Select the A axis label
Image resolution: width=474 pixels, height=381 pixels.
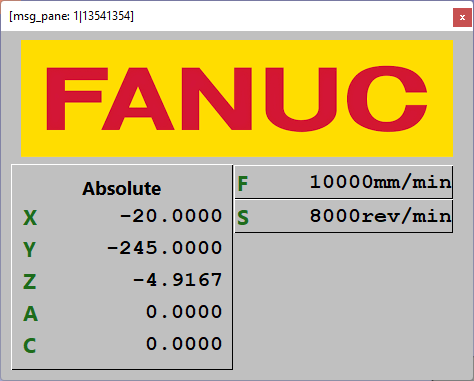30,313
